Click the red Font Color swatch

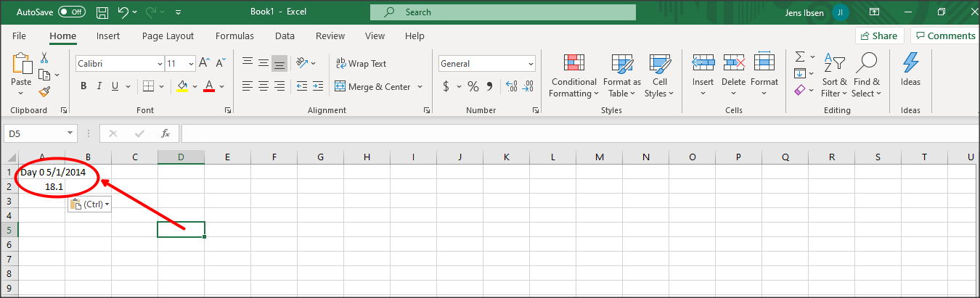pyautogui.click(x=209, y=86)
